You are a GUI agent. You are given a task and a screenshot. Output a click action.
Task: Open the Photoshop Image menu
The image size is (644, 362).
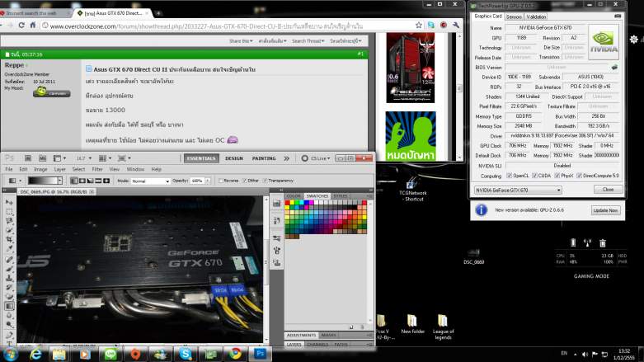(40, 169)
